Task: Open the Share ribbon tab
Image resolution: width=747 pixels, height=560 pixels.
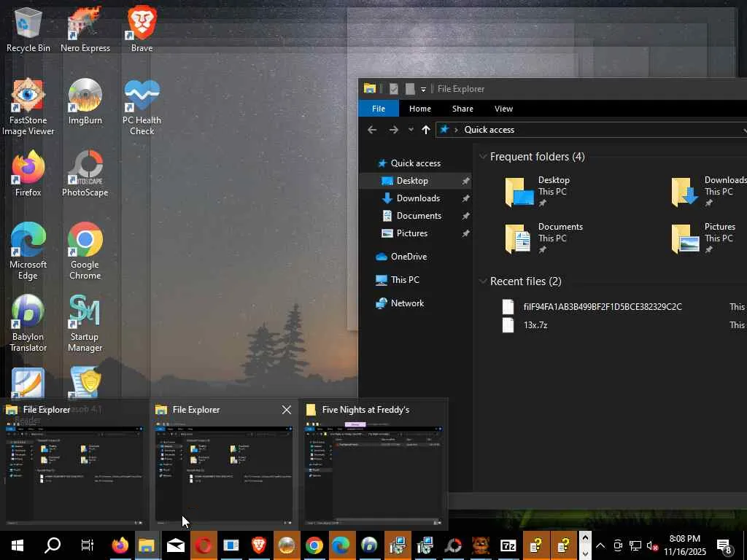Action: pos(462,109)
